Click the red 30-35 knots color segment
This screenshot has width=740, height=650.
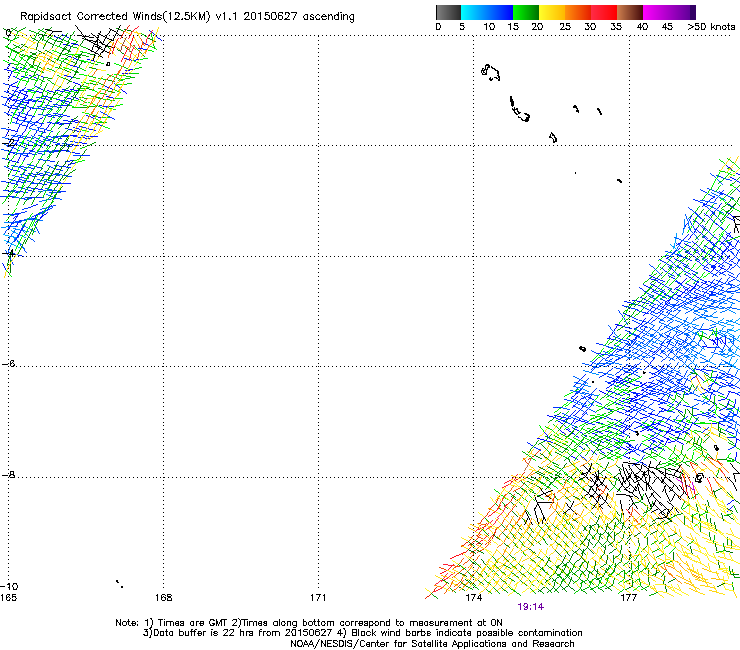click(x=604, y=12)
